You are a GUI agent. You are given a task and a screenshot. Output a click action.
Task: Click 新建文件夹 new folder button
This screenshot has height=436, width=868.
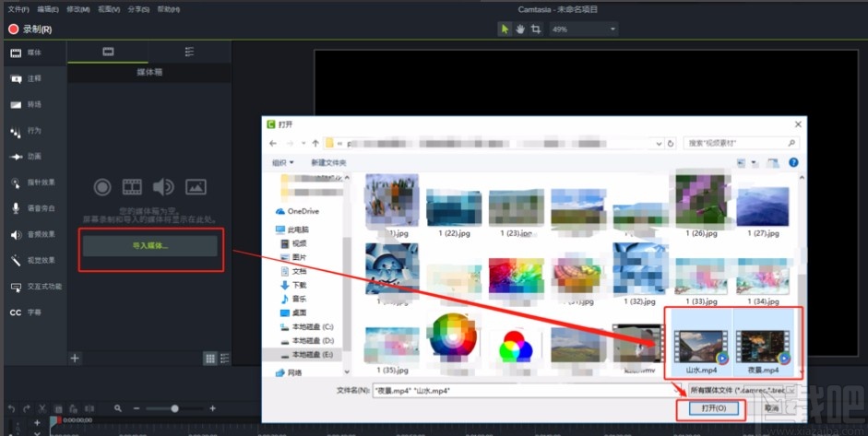click(328, 162)
